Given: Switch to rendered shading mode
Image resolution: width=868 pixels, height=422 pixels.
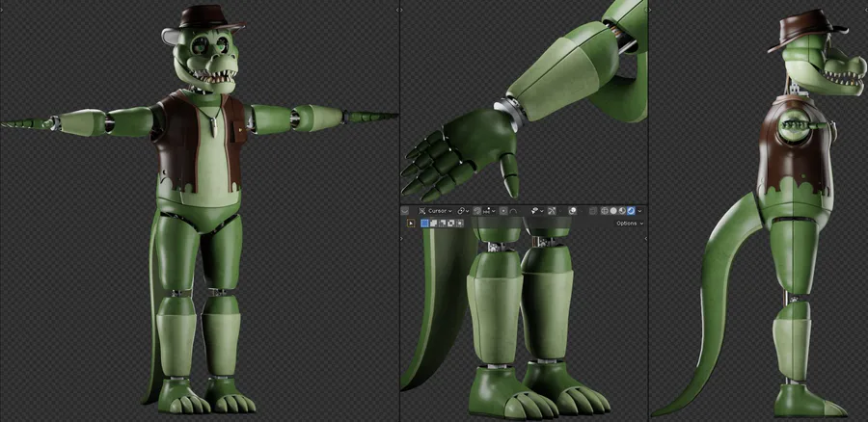Looking at the screenshot, I should 631,211.
